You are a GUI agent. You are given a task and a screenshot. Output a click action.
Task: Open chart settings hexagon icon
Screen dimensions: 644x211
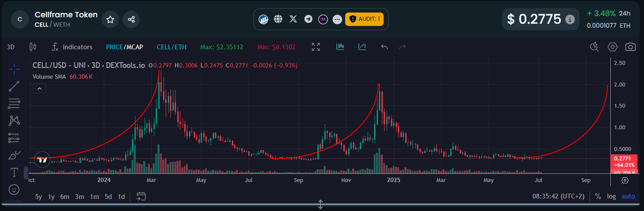click(x=612, y=47)
